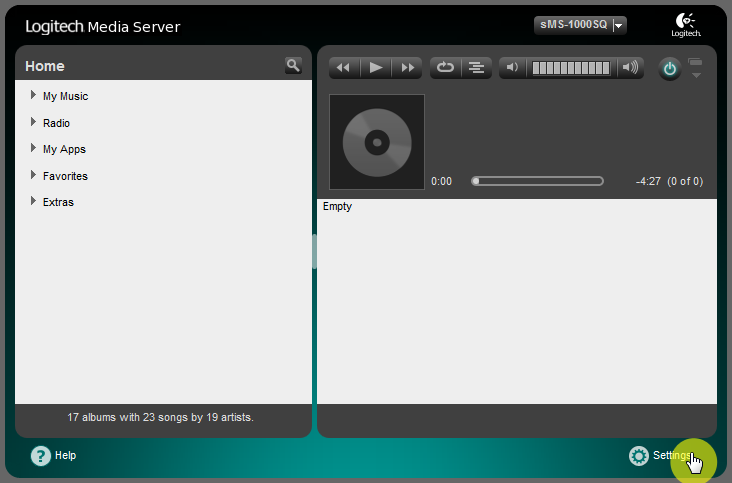Open Settings with the gear icon

(639, 456)
